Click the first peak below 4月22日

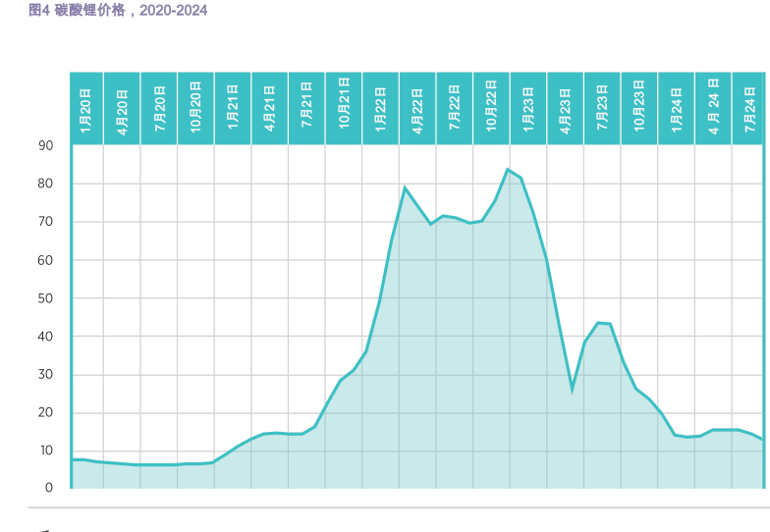coord(405,187)
